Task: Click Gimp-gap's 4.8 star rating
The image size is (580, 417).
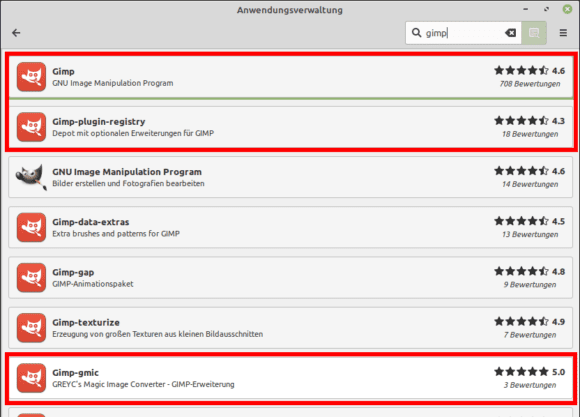Action: point(529,271)
